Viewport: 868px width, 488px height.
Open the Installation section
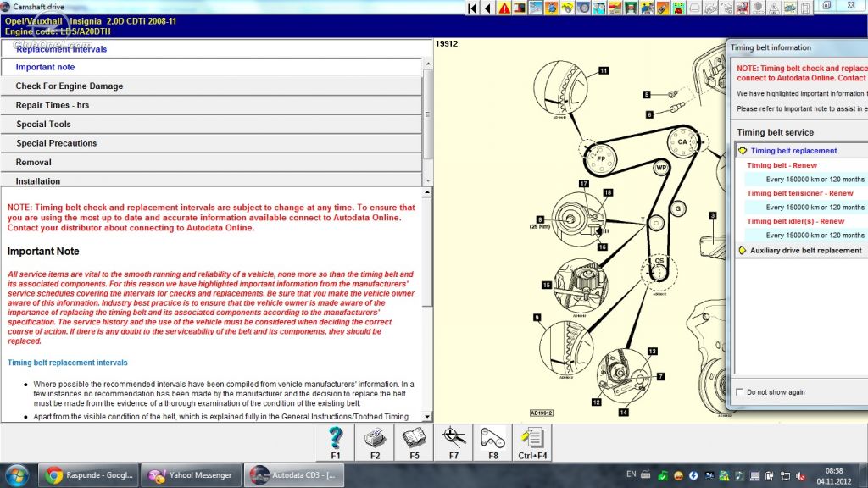(211, 180)
